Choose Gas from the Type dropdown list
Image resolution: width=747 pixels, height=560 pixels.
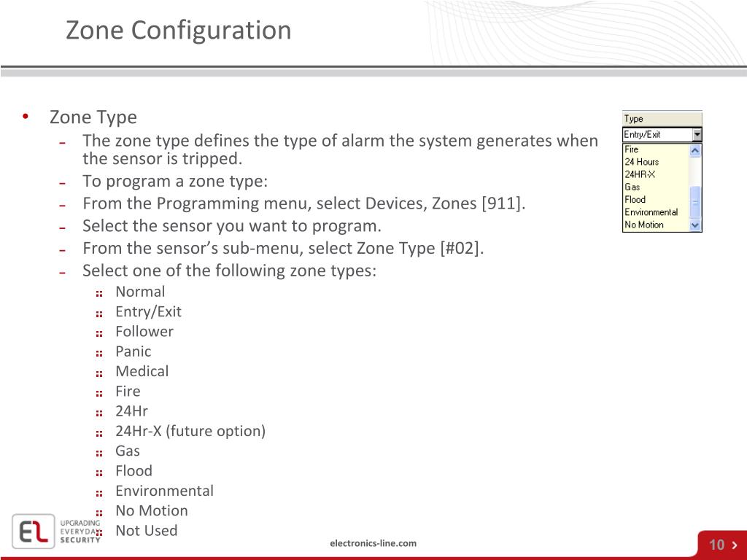coord(632,187)
